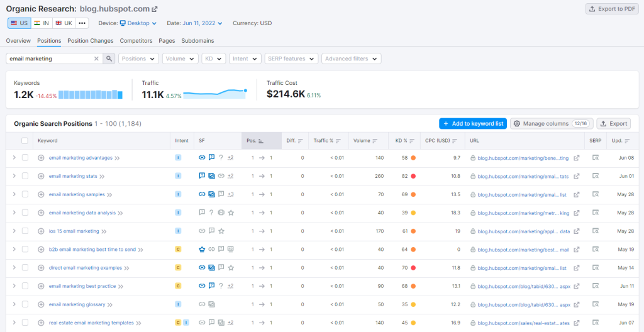Switch to the Competitors tab

[x=136, y=41]
